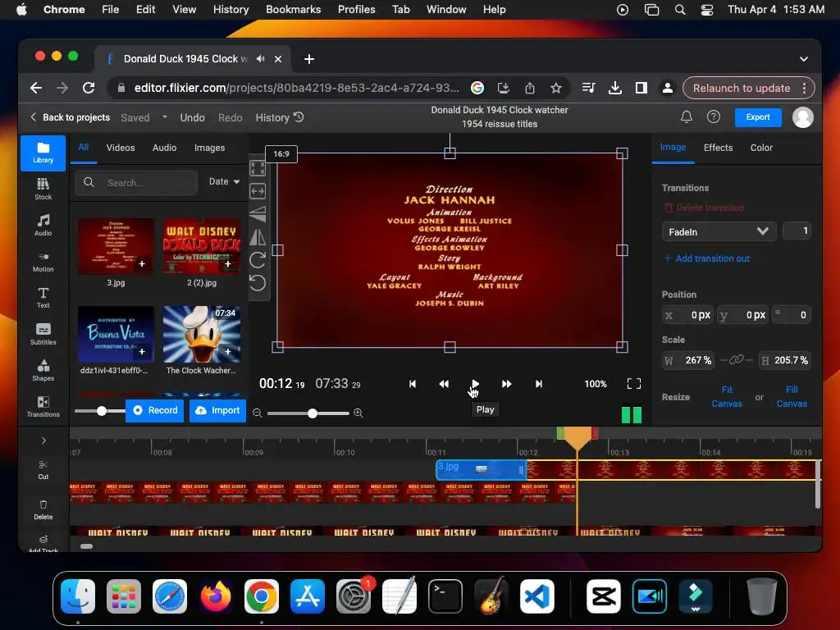Select The Clock Wacher video thumbnail
This screenshot has height=630, width=840.
tap(202, 335)
